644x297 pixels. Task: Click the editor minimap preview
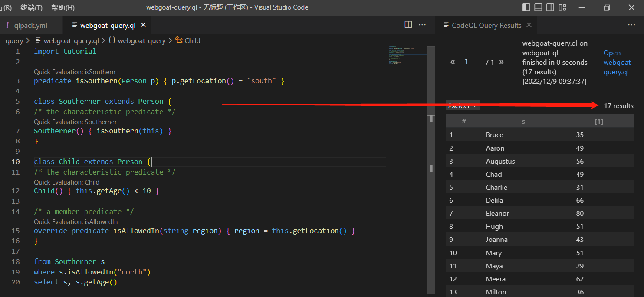click(x=407, y=55)
